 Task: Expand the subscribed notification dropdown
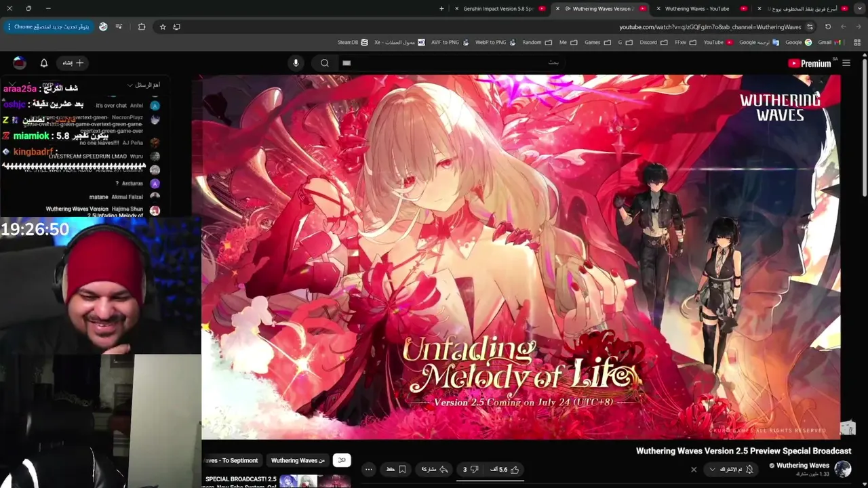[x=731, y=469]
